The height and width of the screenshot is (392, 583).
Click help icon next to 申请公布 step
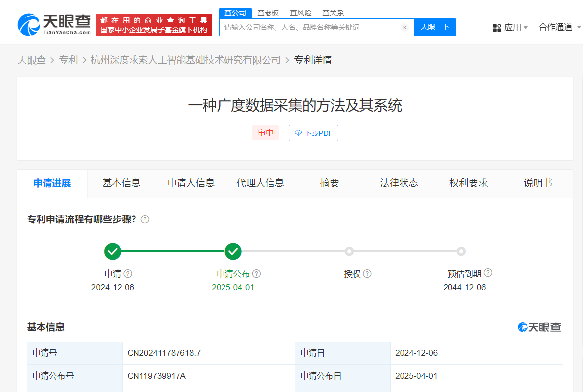256,274
